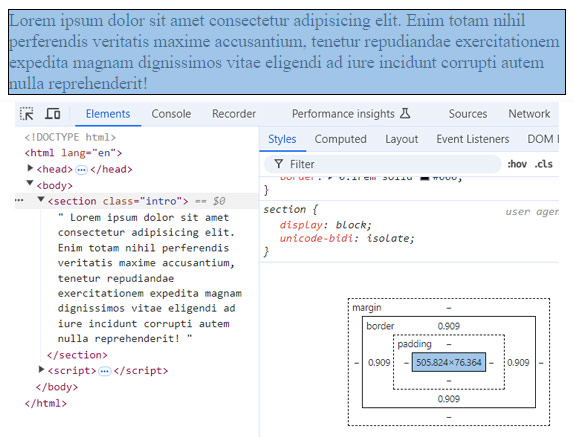Select the section class="intro" node
Screen dimensions: 574x437
tap(118, 201)
